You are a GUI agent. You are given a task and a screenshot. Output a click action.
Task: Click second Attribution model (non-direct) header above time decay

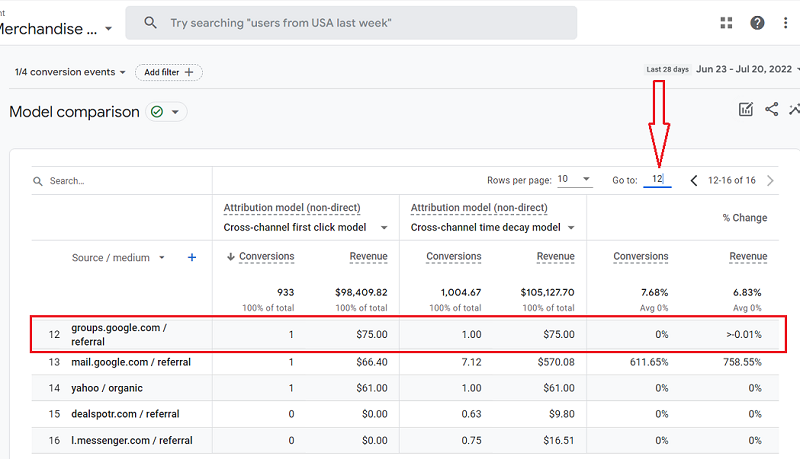479,208
